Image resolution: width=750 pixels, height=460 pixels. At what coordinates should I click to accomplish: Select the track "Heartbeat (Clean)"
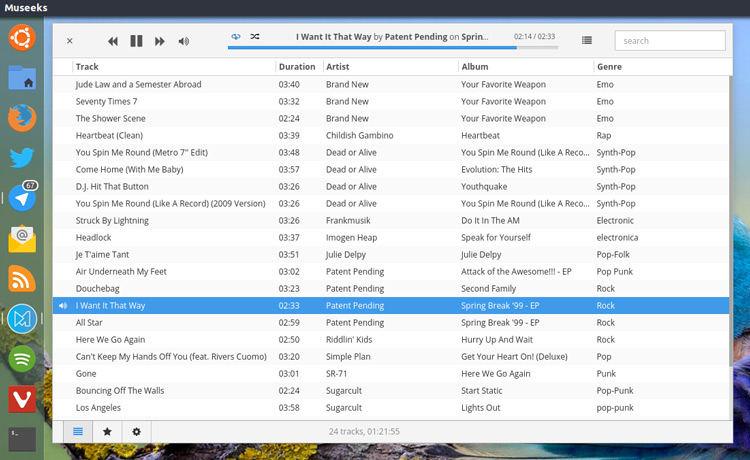click(109, 135)
